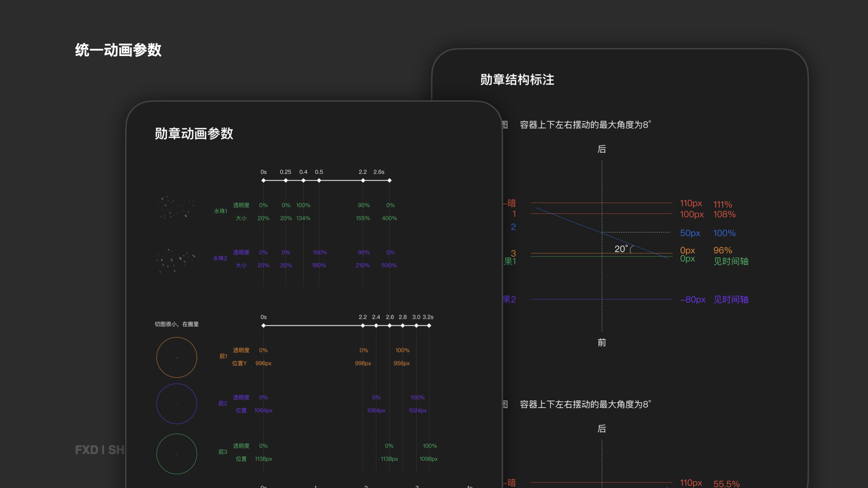Select the 水珠1 particle thumbnail
868x488 pixels.
[176, 208]
